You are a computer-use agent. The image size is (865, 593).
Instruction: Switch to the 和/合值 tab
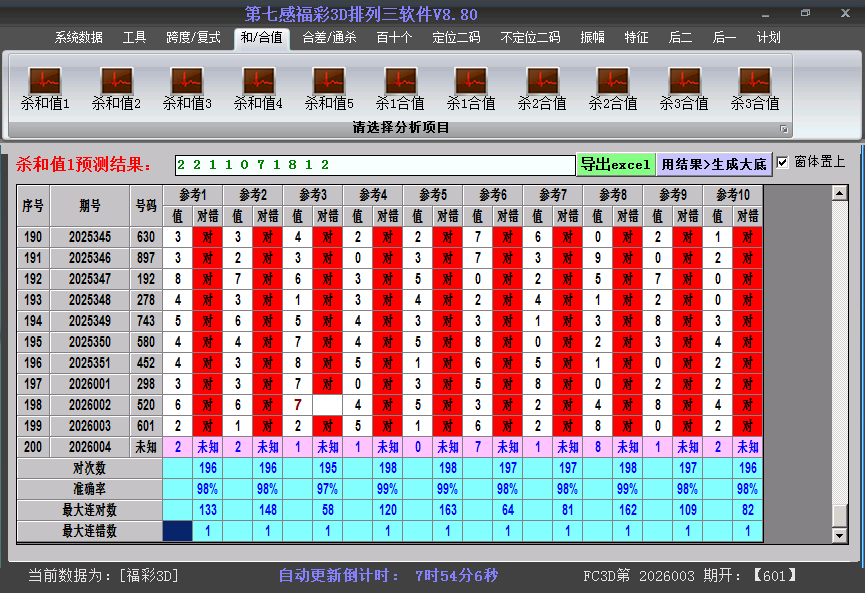click(x=261, y=38)
